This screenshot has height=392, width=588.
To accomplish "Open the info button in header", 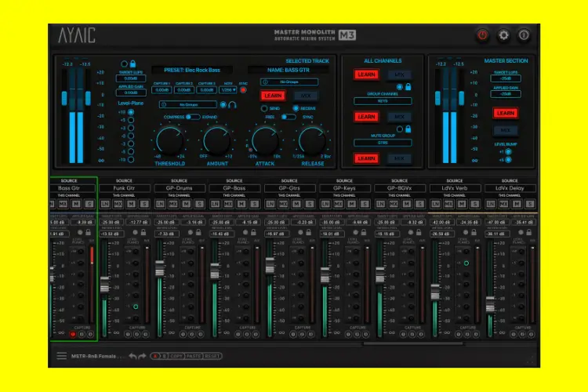I will point(524,35).
